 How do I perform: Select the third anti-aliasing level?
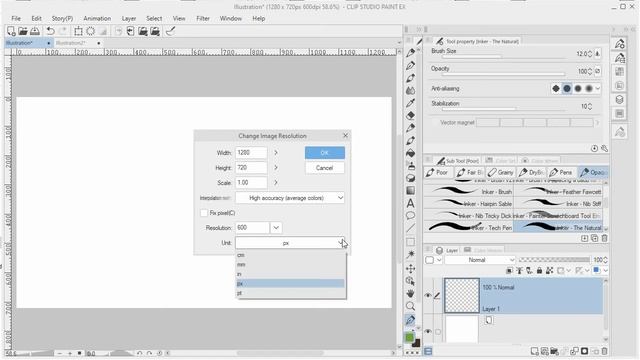point(578,88)
